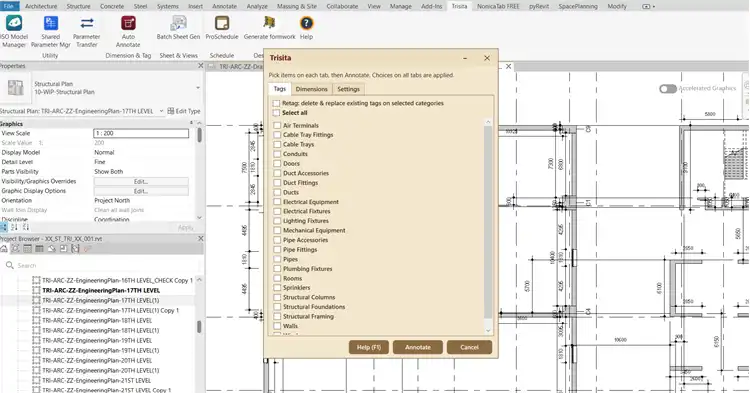Close the Trisita dialog
The width and height of the screenshot is (750, 393).
tap(487, 58)
